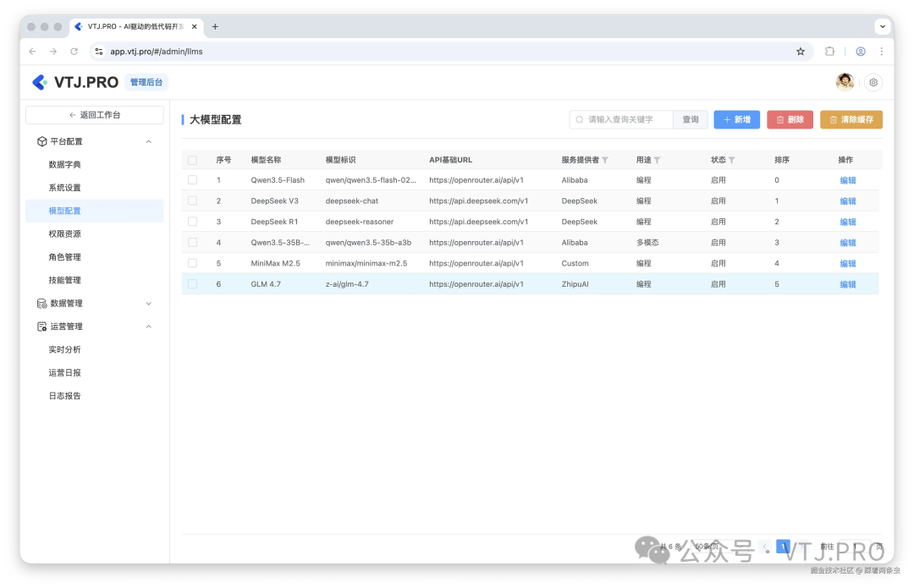
Task: Open 运营日报 in the sidebar
Action: tap(64, 373)
